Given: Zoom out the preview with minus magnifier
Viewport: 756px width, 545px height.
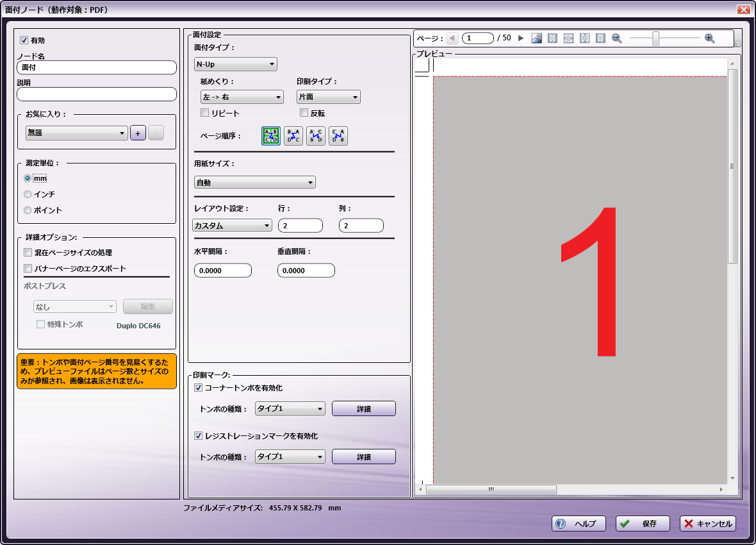Looking at the screenshot, I should tap(617, 38).
